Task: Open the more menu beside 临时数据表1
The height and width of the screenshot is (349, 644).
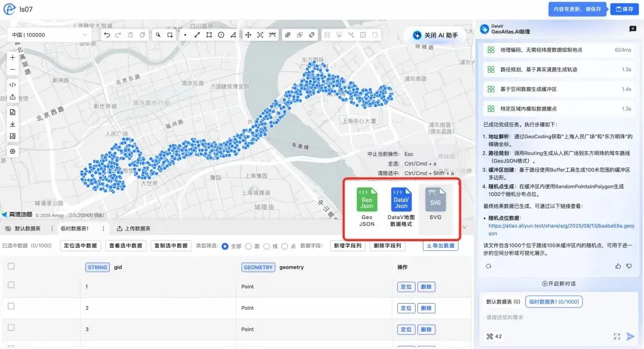Action: 103,229
